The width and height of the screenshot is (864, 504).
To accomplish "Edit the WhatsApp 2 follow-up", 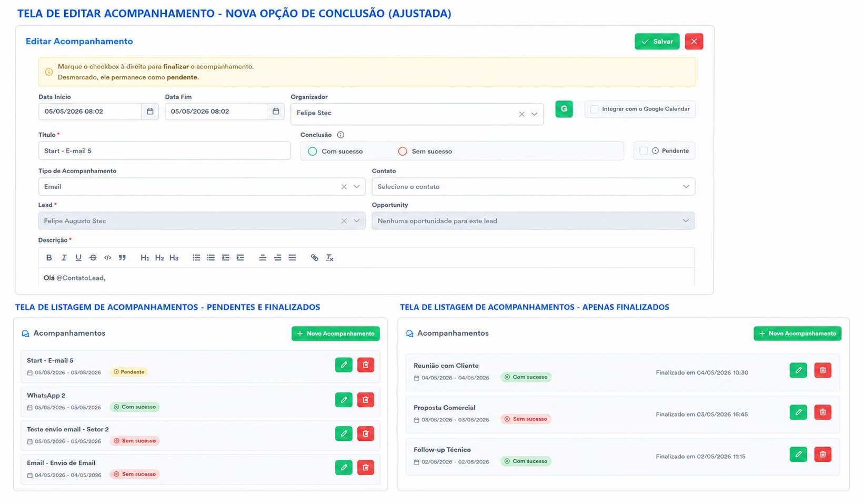I will [344, 400].
